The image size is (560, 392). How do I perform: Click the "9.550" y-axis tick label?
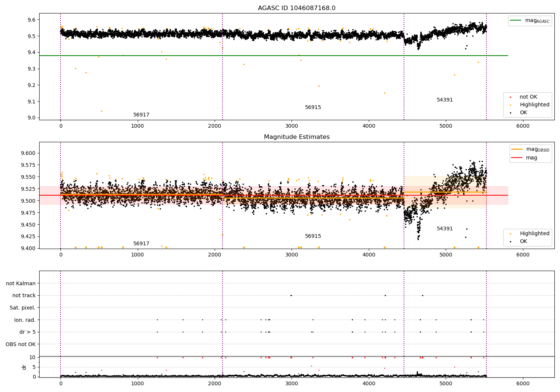pos(29,177)
